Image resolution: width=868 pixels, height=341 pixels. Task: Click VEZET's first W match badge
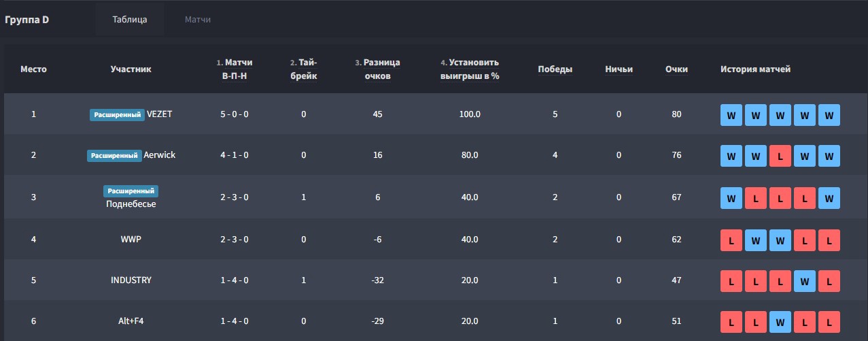pyautogui.click(x=731, y=115)
